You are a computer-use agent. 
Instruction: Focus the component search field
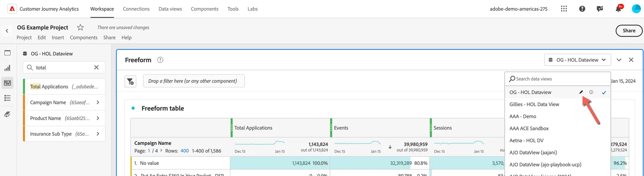(x=64, y=67)
